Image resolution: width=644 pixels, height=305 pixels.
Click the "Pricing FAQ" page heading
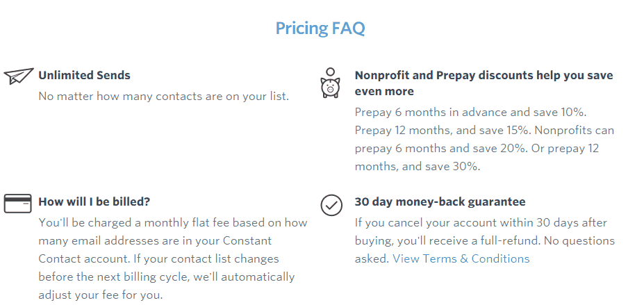pos(320,28)
